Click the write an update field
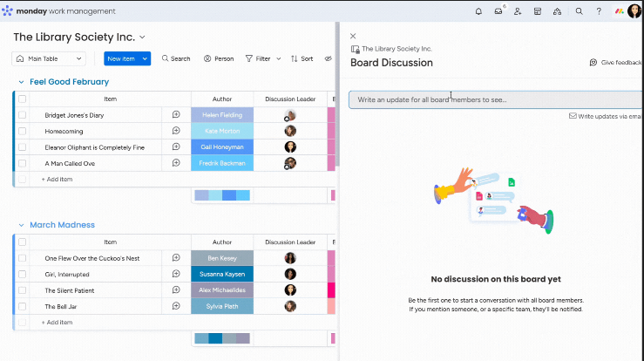The height and width of the screenshot is (361, 644). pyautogui.click(x=496, y=100)
